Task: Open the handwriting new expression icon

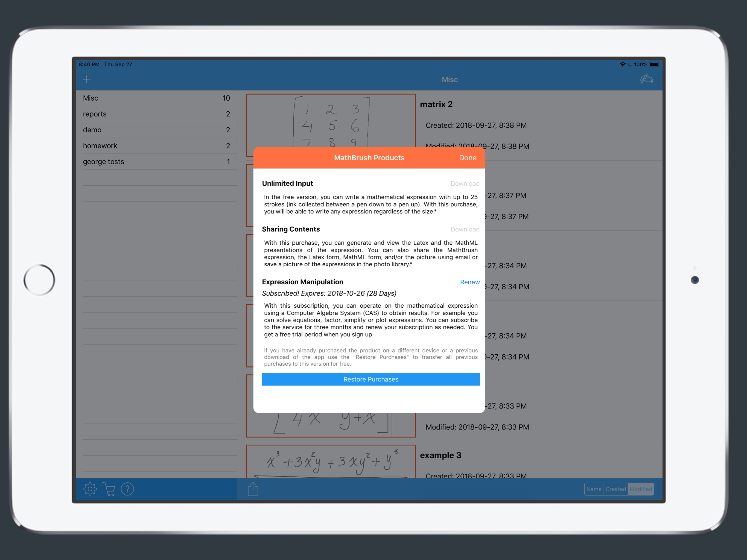Action: tap(646, 79)
